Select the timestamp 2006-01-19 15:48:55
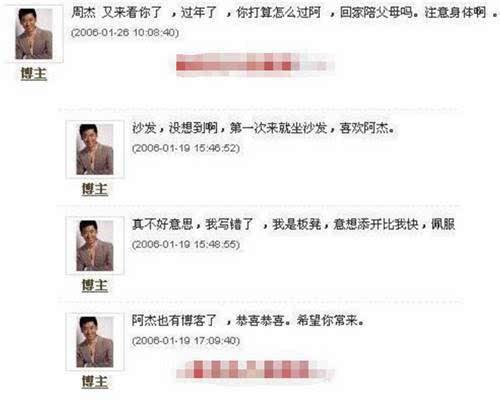The height and width of the screenshot is (403, 500). click(x=186, y=244)
